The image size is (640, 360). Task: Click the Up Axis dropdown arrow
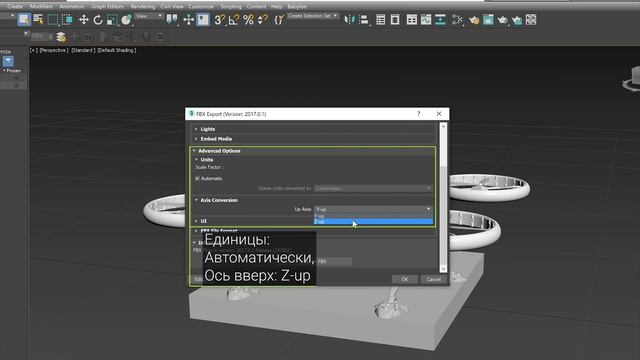coord(428,209)
